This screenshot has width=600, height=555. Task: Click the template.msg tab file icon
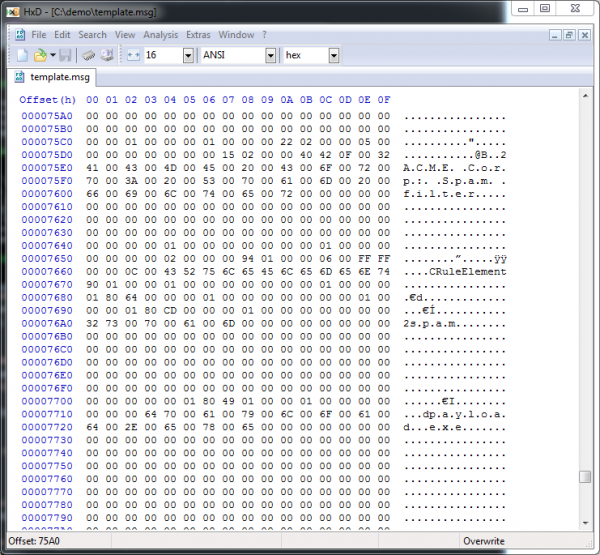pos(19,77)
